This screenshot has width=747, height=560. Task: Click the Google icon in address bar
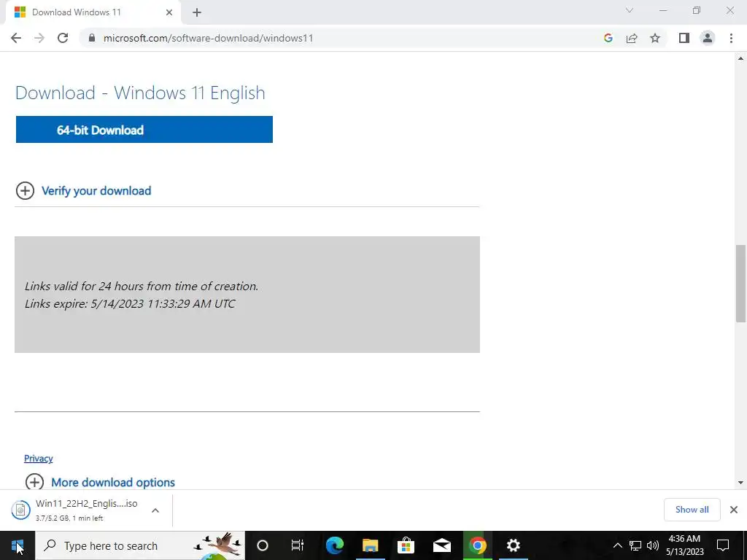coord(608,38)
